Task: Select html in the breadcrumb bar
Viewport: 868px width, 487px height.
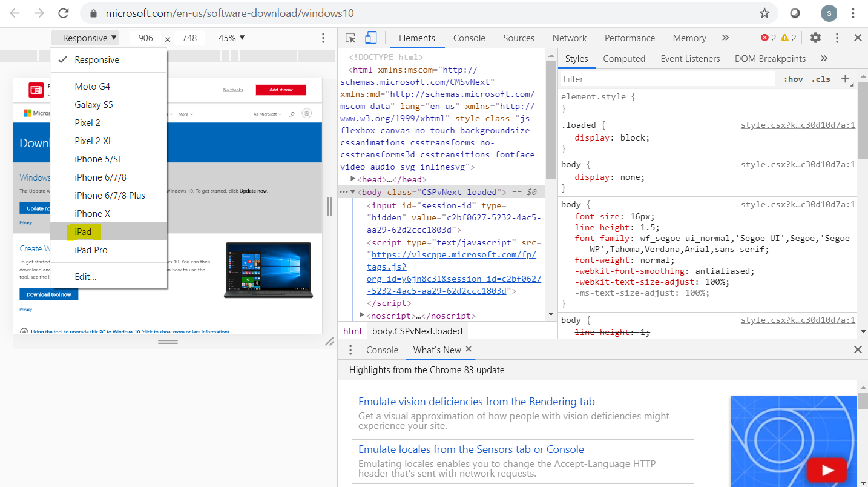Action: [x=352, y=331]
